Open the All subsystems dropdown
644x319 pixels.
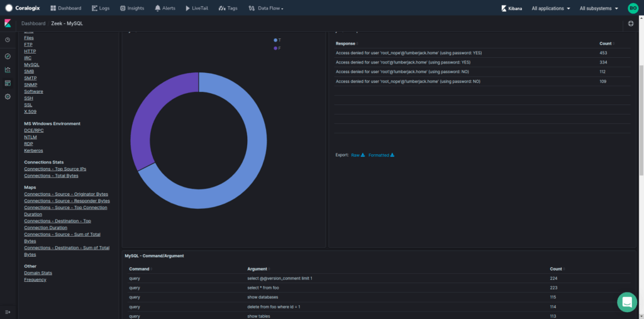[599, 8]
